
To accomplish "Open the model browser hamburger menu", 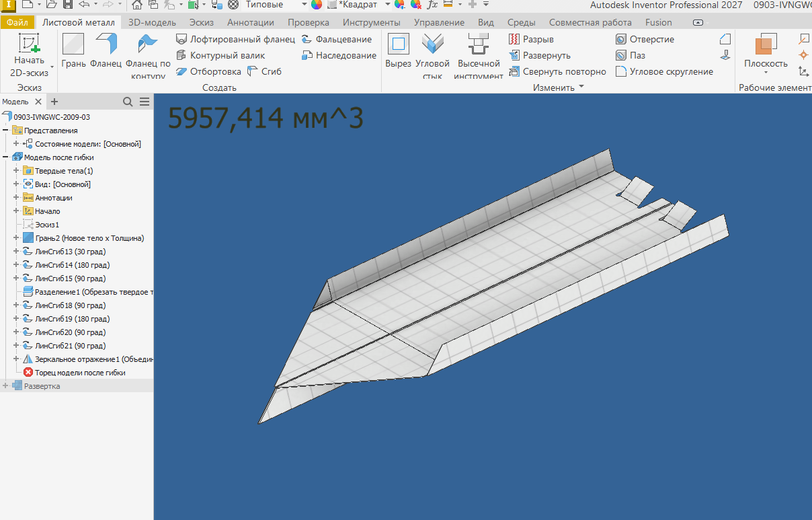I will pyautogui.click(x=145, y=102).
